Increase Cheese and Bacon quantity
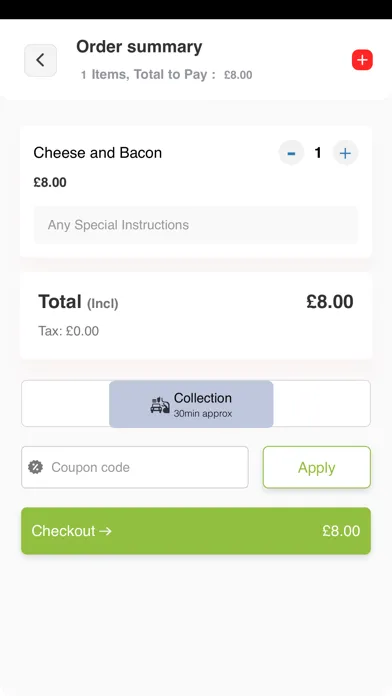The width and height of the screenshot is (392, 696). click(x=345, y=153)
